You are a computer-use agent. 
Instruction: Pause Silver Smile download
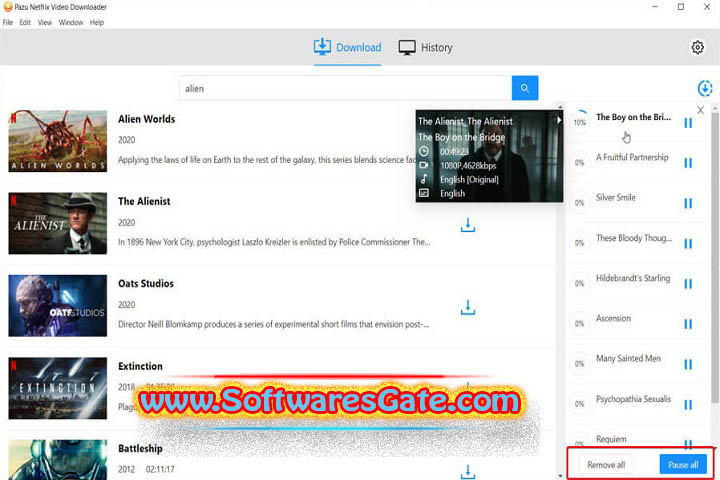[x=687, y=203]
